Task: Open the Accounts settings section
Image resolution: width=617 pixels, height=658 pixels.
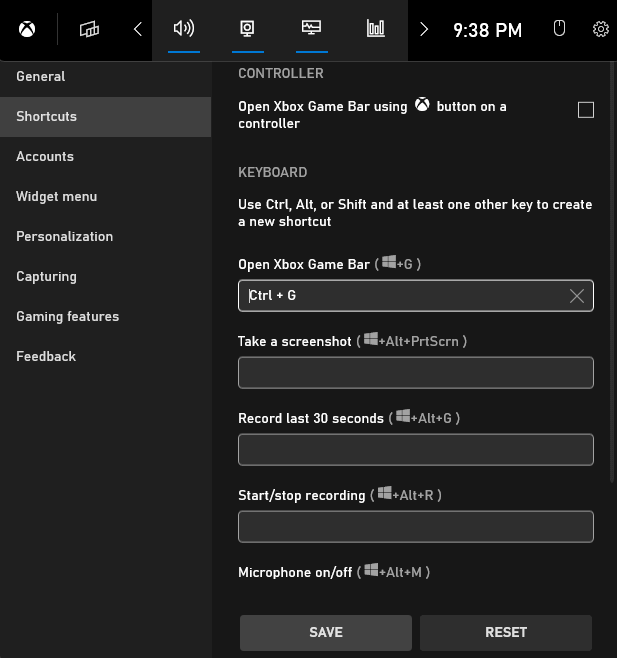Action: point(105,157)
